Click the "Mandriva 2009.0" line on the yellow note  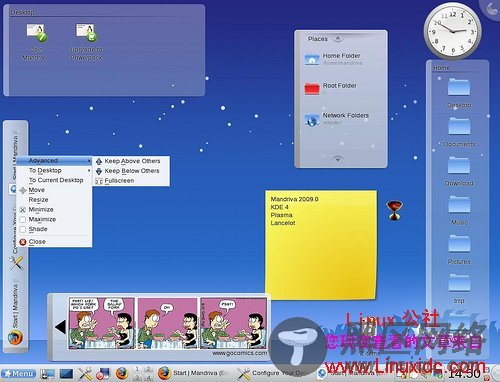294,199
